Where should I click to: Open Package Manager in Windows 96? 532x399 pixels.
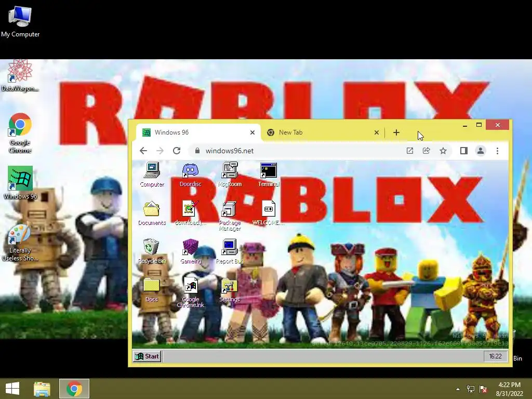230,216
